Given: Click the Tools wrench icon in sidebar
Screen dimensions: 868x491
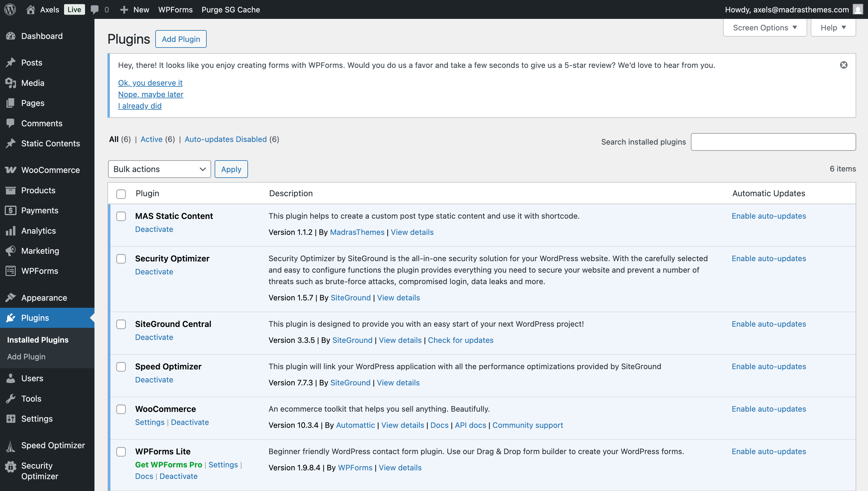Looking at the screenshot, I should [11, 399].
